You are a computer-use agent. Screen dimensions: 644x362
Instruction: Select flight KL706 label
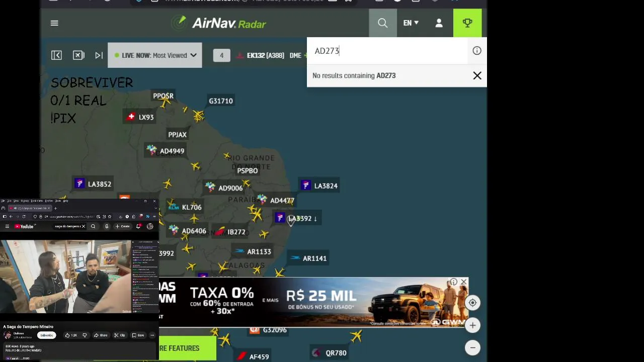click(185, 207)
